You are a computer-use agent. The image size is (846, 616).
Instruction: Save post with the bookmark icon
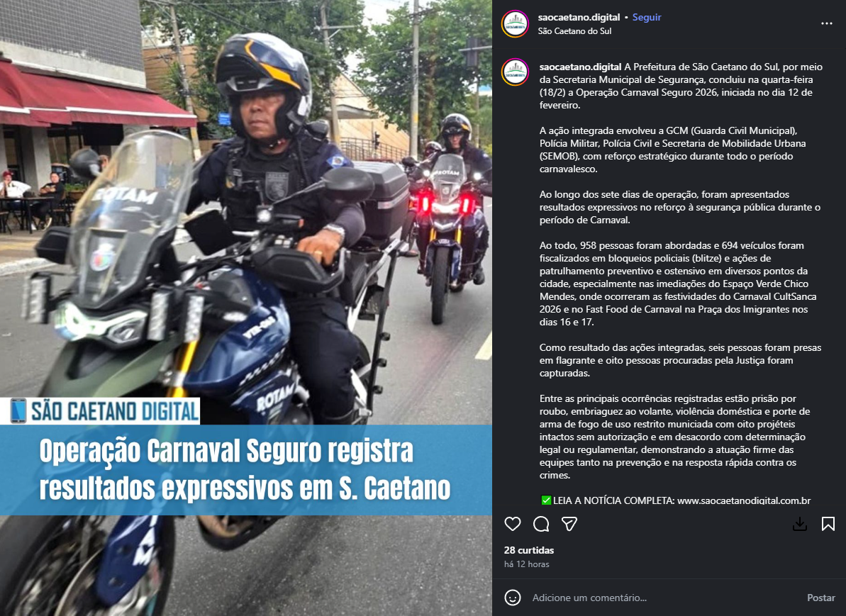click(828, 524)
